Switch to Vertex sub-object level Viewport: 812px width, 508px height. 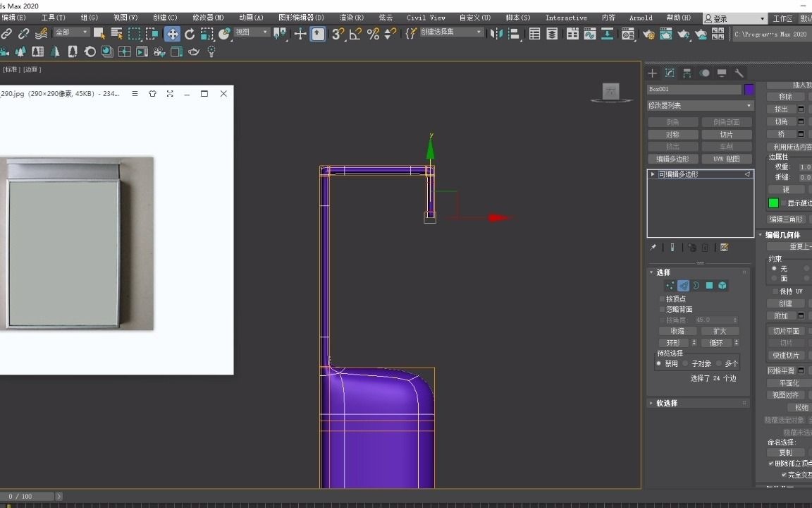670,285
